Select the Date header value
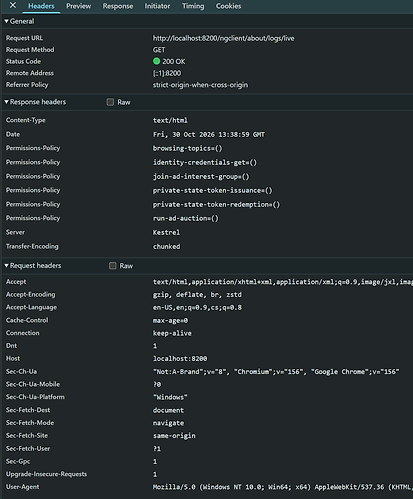413x499 pixels. point(209,134)
